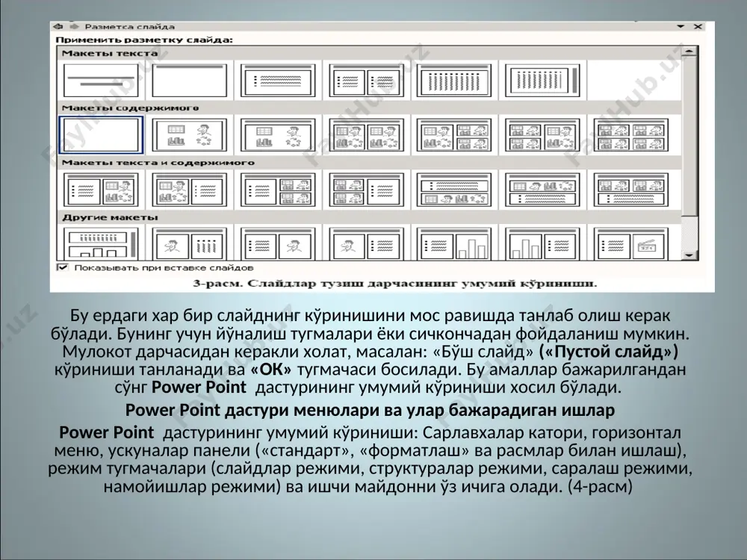This screenshot has height=560, width=747.
Task: Pick the first layout under Другие макеты
Action: (101, 244)
